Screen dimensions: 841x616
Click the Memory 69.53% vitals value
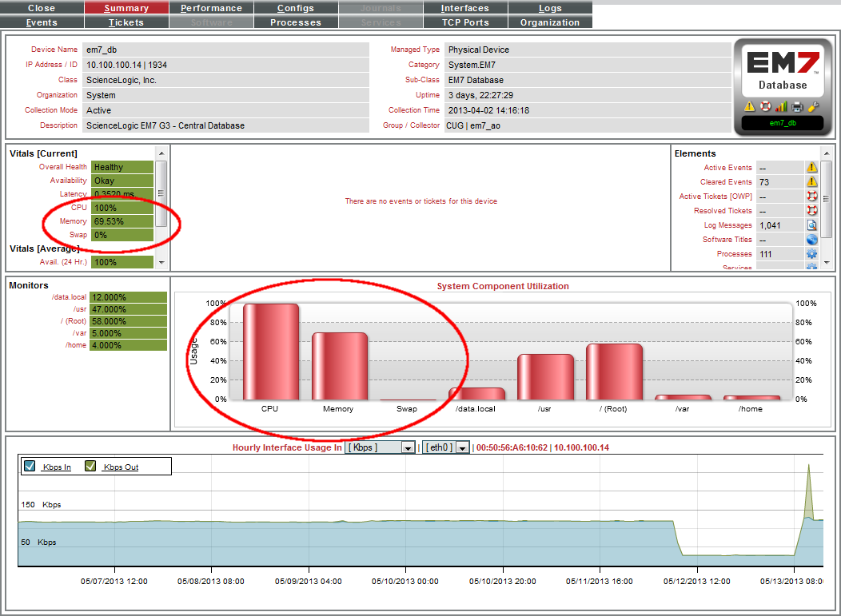(x=122, y=221)
